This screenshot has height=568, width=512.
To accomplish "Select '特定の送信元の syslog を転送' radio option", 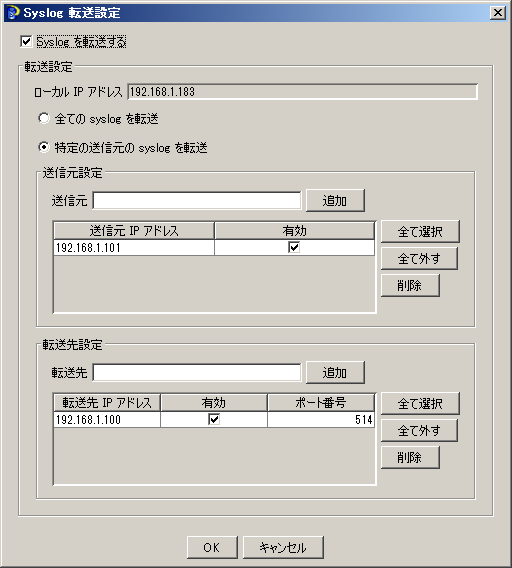I will (44, 147).
